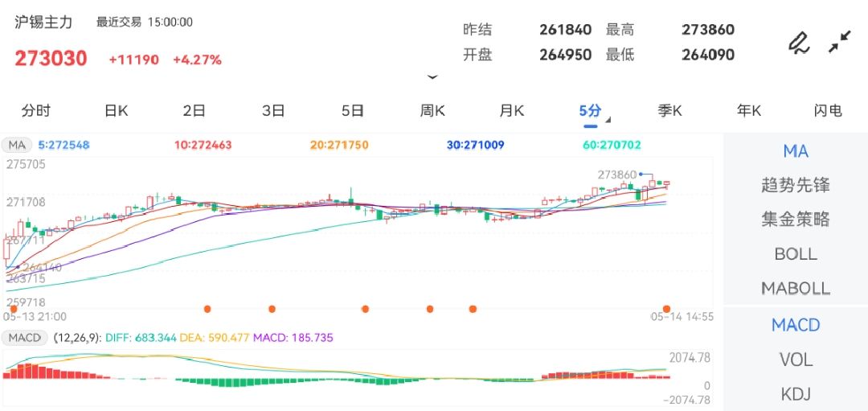Open the 5分 period dropdown triangle
Viewport: 868px width, 411px height.
(x=608, y=120)
